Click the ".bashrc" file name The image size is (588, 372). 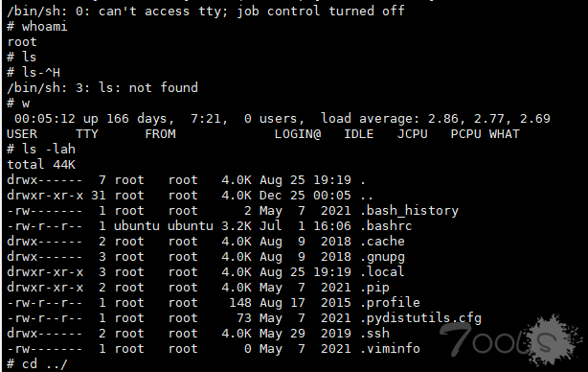click(x=386, y=226)
